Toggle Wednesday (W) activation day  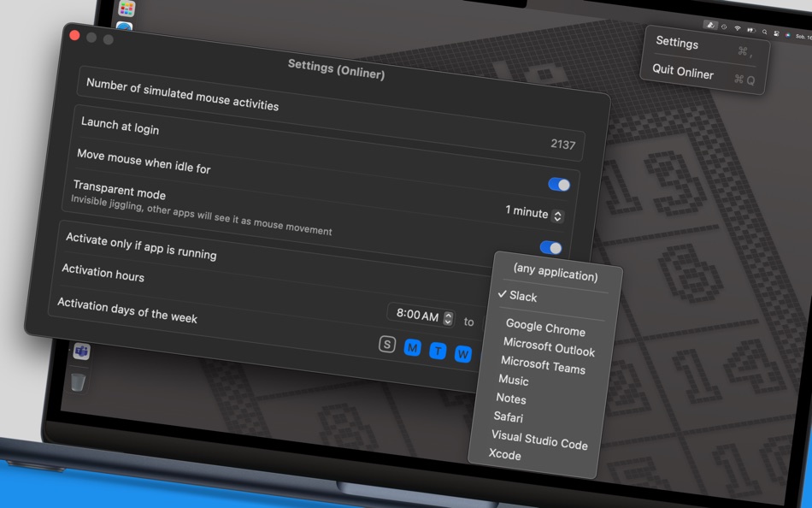coord(463,355)
